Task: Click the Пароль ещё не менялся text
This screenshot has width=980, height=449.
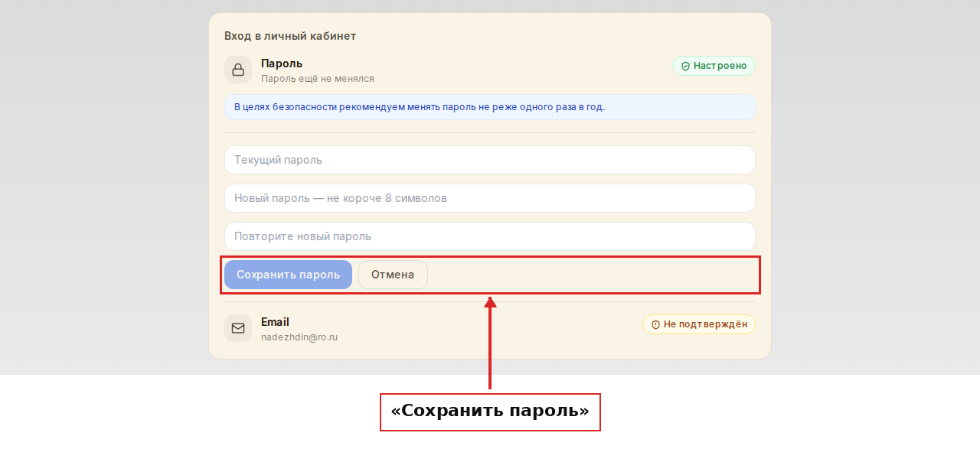Action: pos(318,78)
